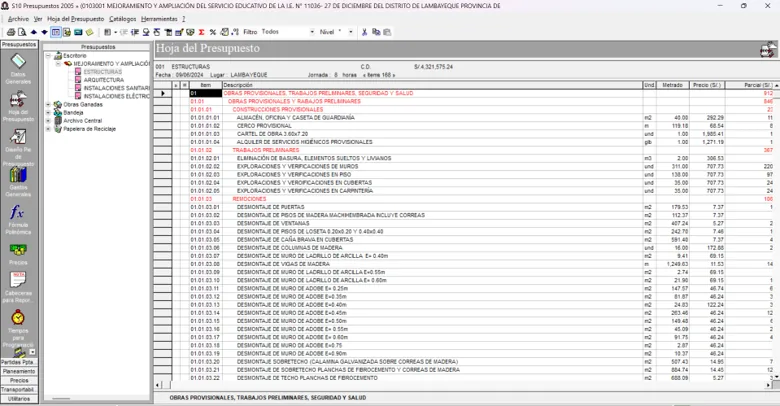Open the Filtro Todos dropdown

288,32
